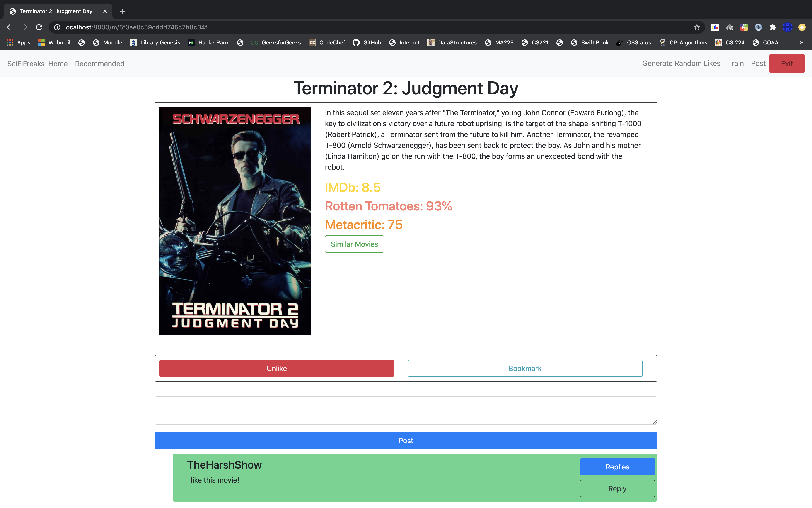Click the red Exit button
Image resolution: width=812 pixels, height=508 pixels.
pyautogui.click(x=787, y=63)
